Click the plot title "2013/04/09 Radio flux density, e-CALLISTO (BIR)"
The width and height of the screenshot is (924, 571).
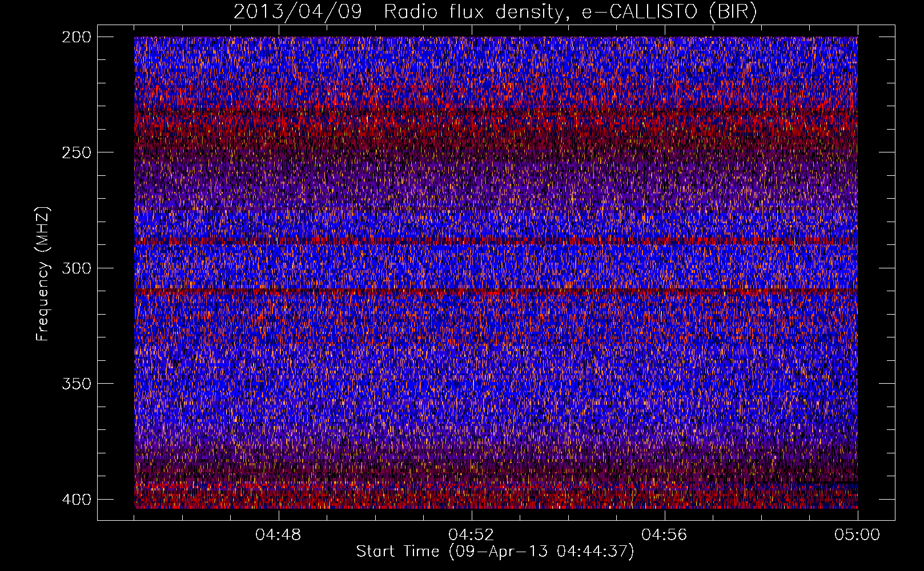(x=495, y=13)
